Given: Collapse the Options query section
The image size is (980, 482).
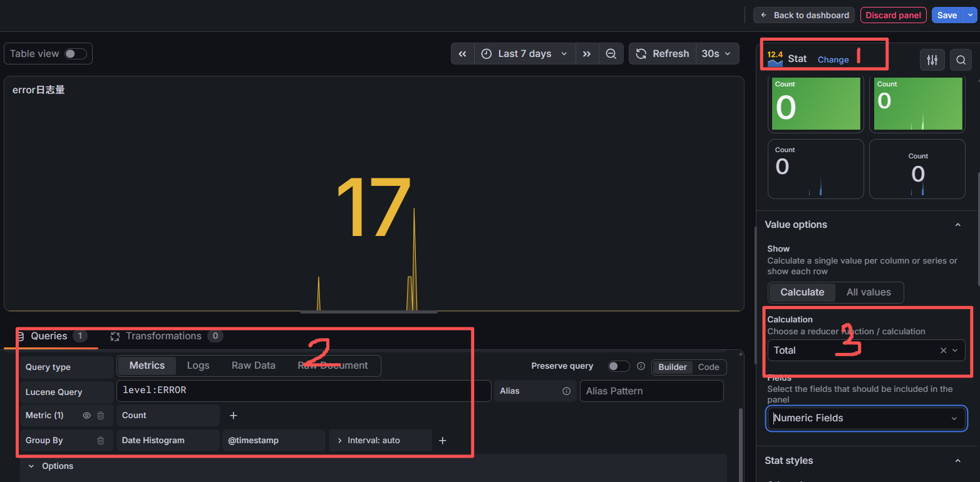Looking at the screenshot, I should pos(51,466).
